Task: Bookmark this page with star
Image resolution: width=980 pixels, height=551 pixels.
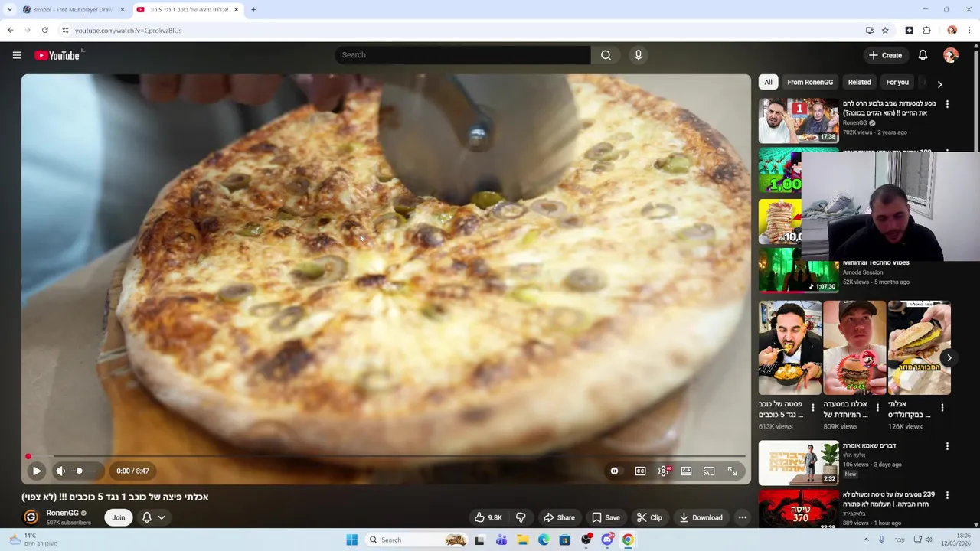Action: [x=885, y=31]
